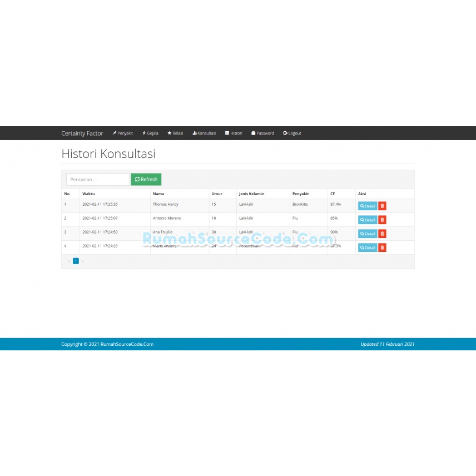The image size is (476, 476).
Task: Click the name Antonio Moreno
Action: click(167, 219)
